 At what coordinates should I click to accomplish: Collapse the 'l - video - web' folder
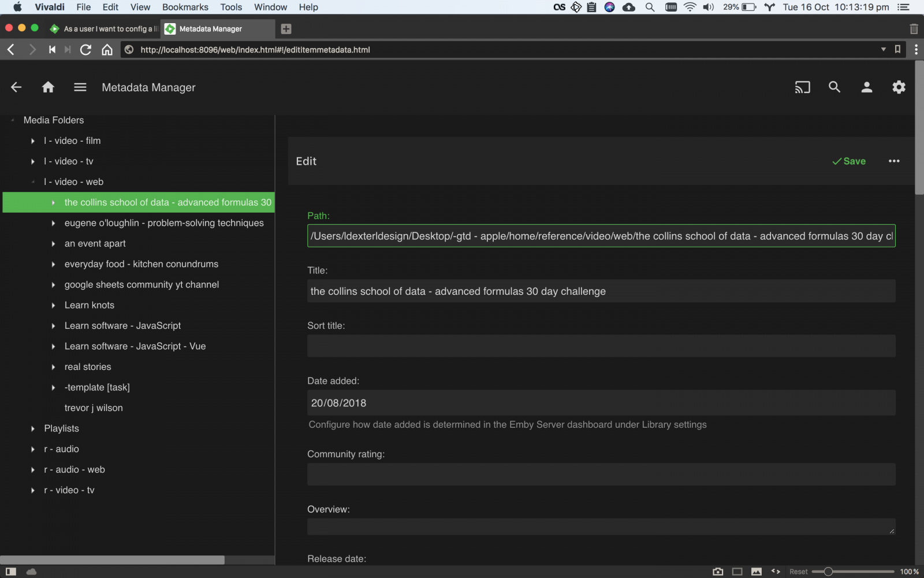(33, 182)
